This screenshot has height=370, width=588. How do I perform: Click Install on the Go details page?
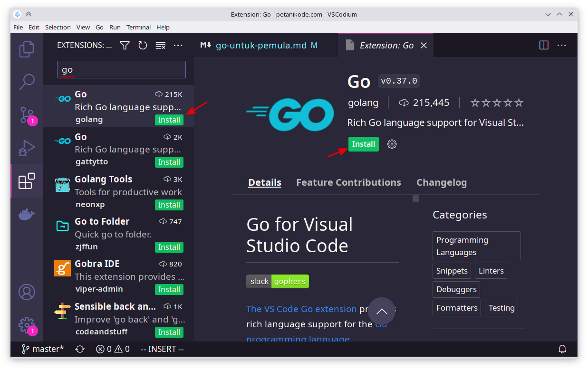(x=364, y=144)
